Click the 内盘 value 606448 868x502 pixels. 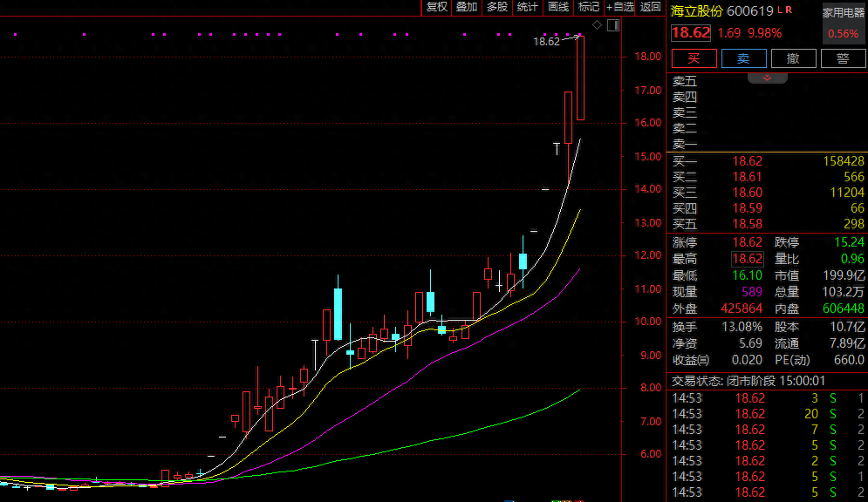pyautogui.click(x=843, y=309)
